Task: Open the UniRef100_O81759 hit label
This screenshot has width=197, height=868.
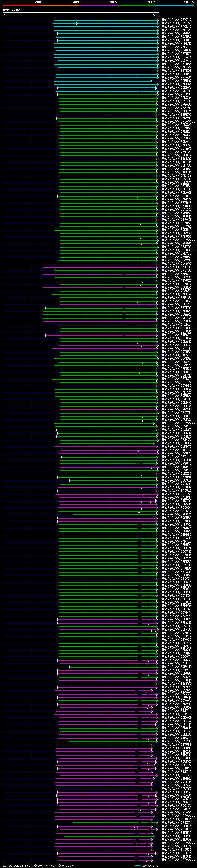Action: tap(176, 23)
